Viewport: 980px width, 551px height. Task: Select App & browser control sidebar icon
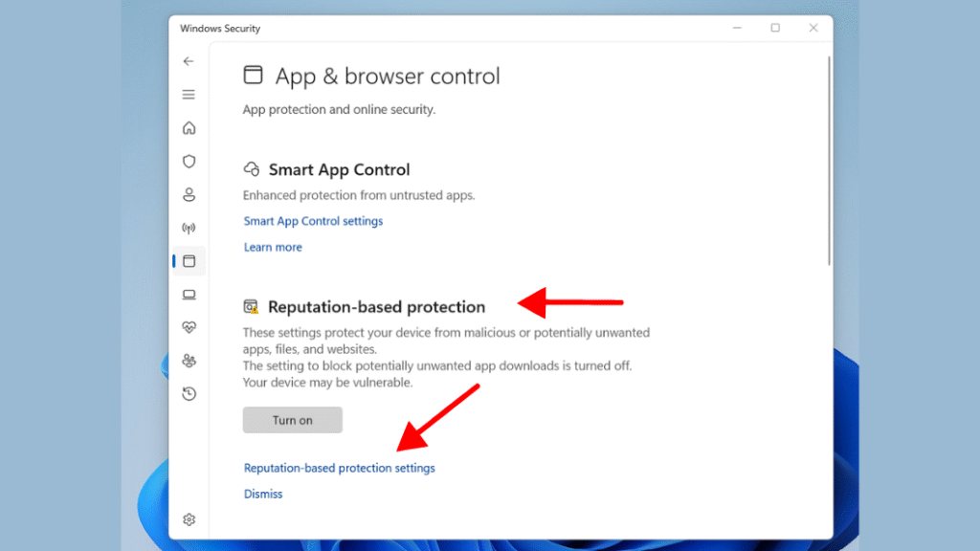coord(189,261)
